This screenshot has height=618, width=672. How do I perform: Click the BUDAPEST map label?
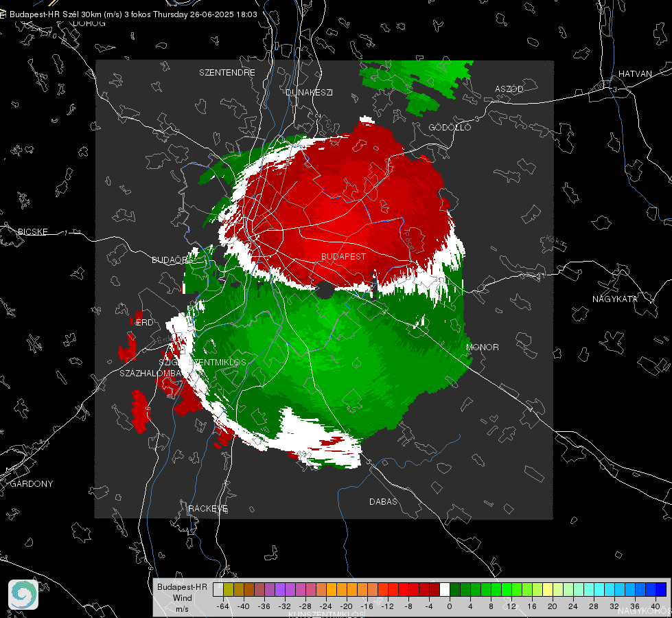click(344, 256)
